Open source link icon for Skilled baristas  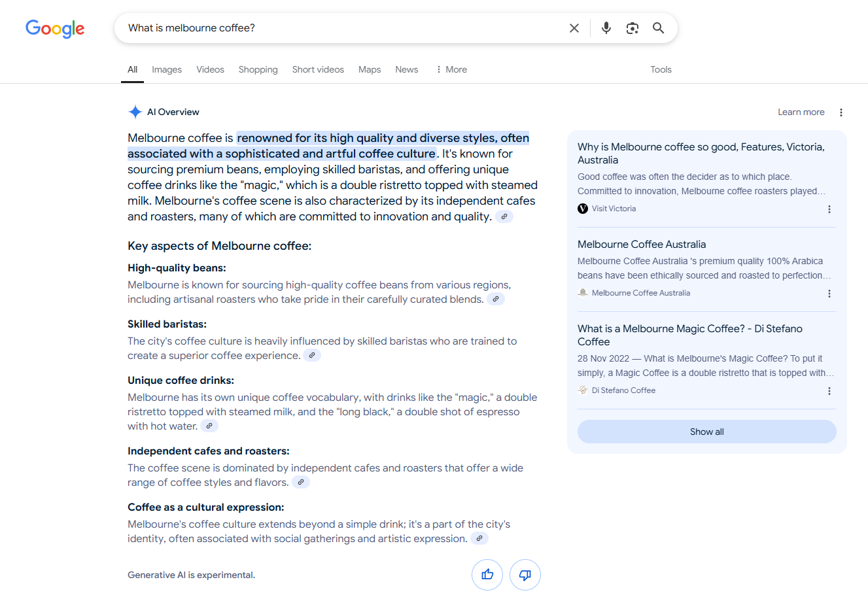(312, 356)
